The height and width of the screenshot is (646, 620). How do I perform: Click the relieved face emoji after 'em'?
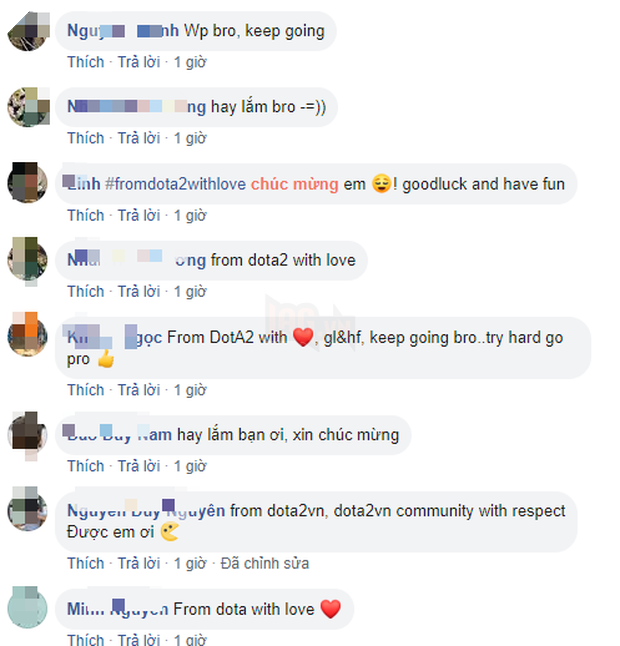coord(381,183)
